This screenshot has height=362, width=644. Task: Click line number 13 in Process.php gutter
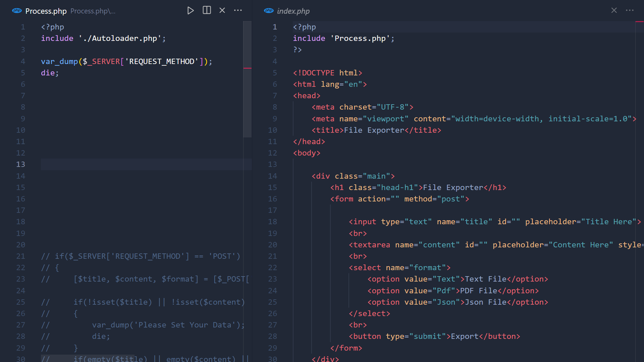point(20,164)
